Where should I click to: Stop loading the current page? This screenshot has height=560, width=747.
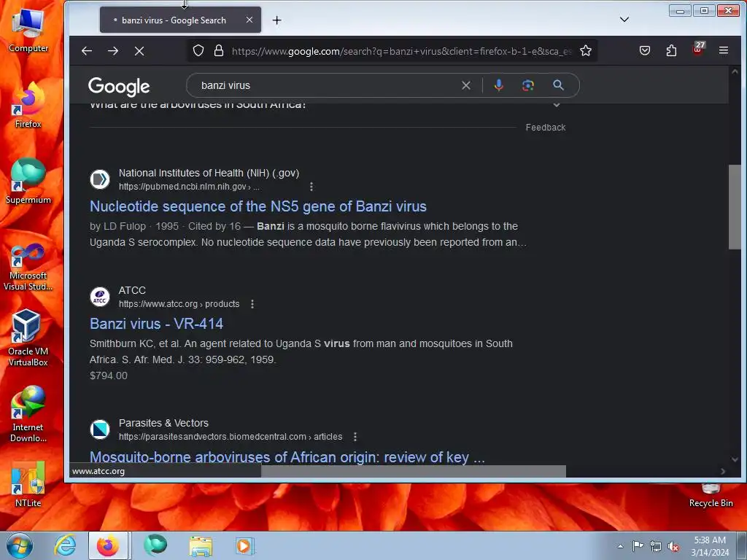pos(139,51)
